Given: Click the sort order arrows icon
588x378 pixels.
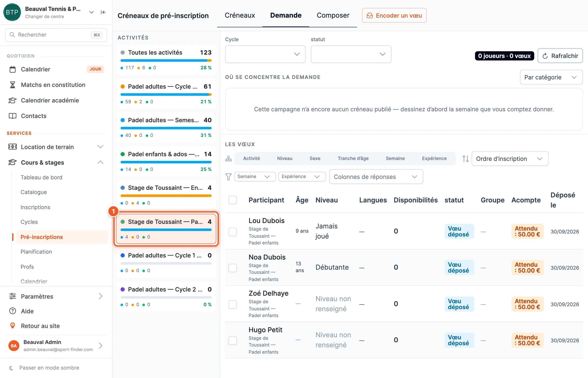Looking at the screenshot, I should tap(465, 159).
